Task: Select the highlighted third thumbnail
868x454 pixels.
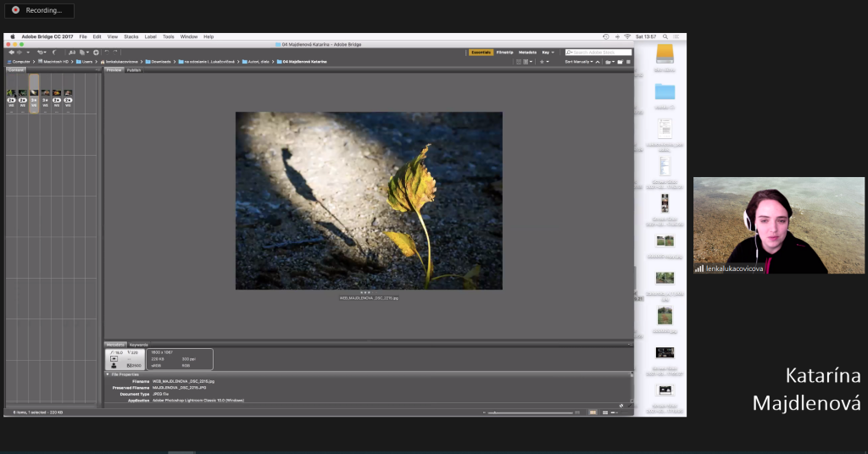Action: tap(34, 94)
